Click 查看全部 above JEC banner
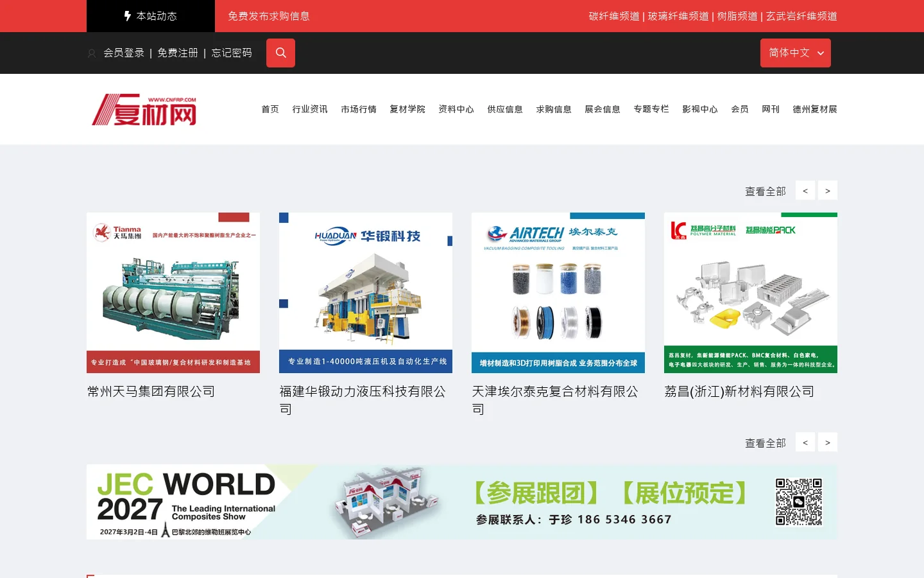This screenshot has height=578, width=924. [766, 443]
